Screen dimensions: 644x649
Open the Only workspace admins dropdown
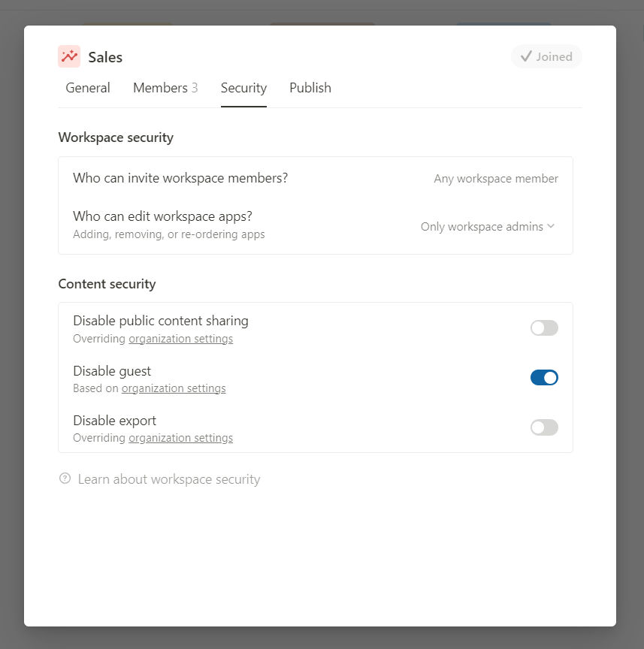(x=488, y=226)
